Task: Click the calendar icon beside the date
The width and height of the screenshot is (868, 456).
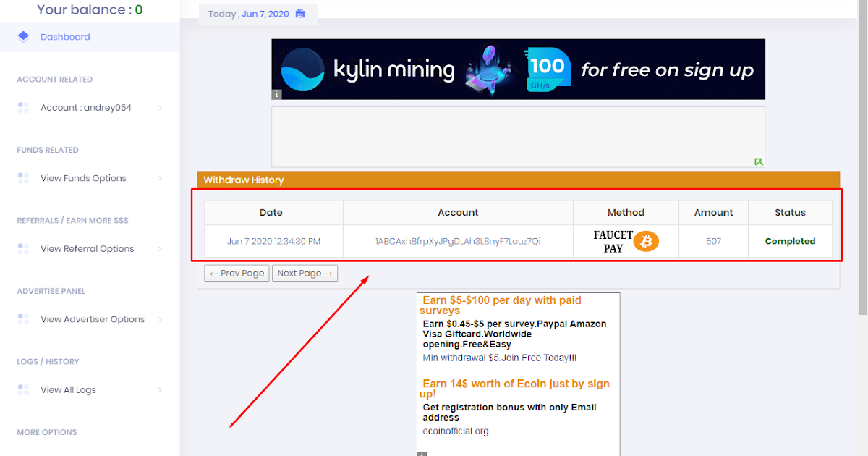Action: 300,14
